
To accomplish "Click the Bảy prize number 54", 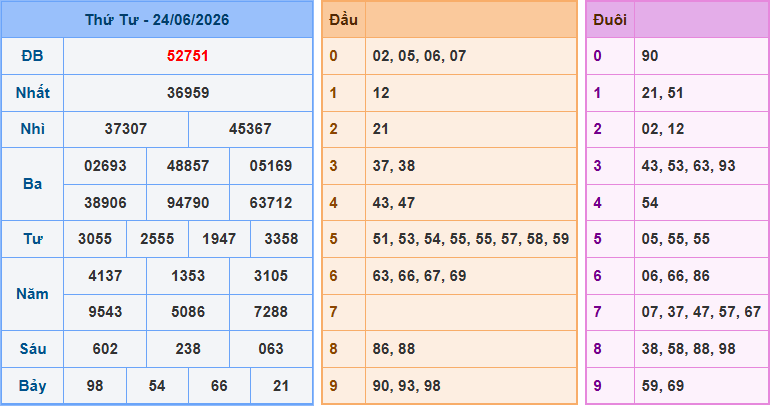I will pyautogui.click(x=157, y=386).
